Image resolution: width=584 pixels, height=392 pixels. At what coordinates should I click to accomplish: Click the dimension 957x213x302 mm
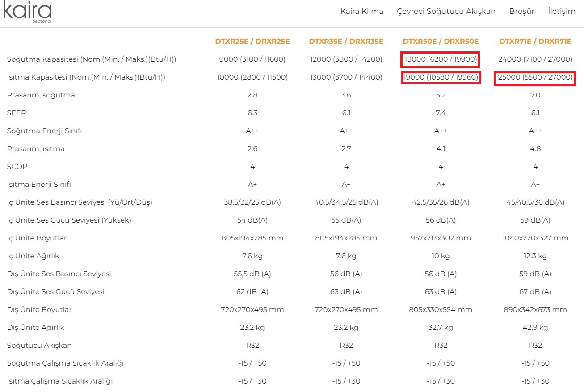point(441,238)
